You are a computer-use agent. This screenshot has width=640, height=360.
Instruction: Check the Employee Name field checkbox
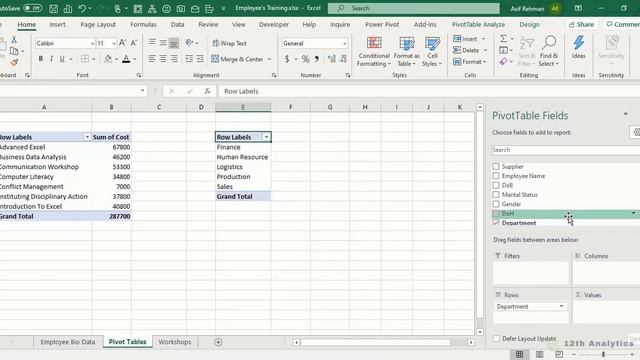(x=496, y=176)
